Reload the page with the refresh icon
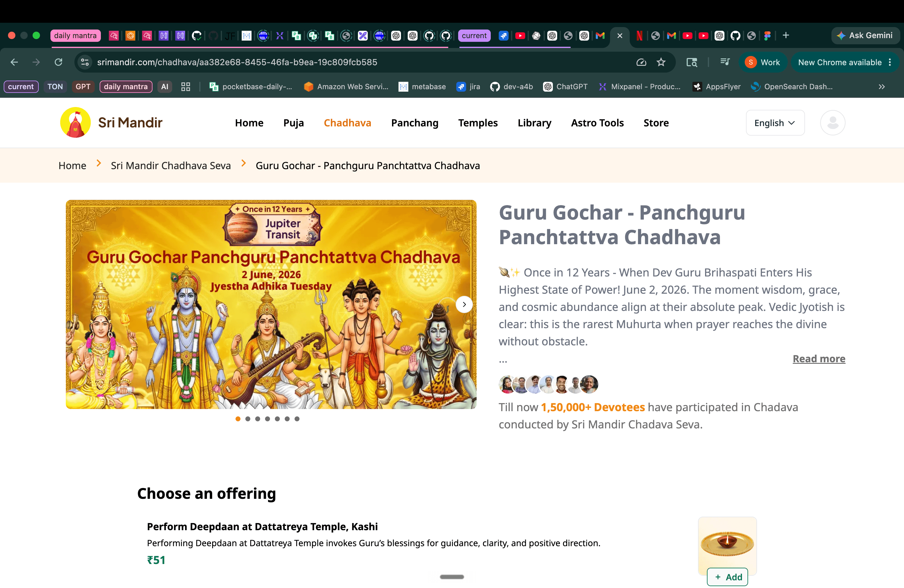The width and height of the screenshot is (904, 588). click(x=58, y=62)
